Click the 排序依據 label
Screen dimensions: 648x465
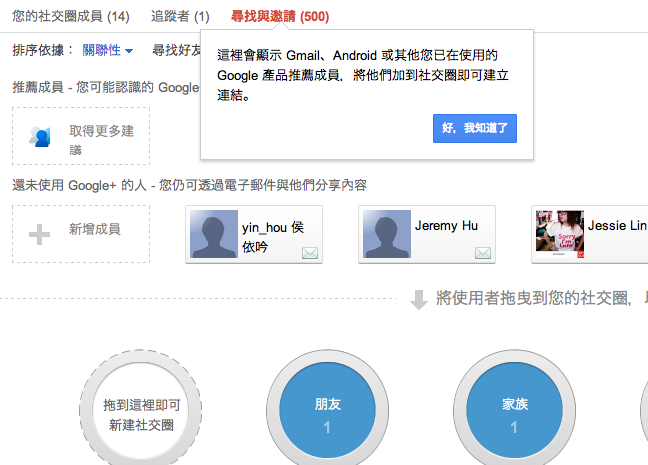43,50
